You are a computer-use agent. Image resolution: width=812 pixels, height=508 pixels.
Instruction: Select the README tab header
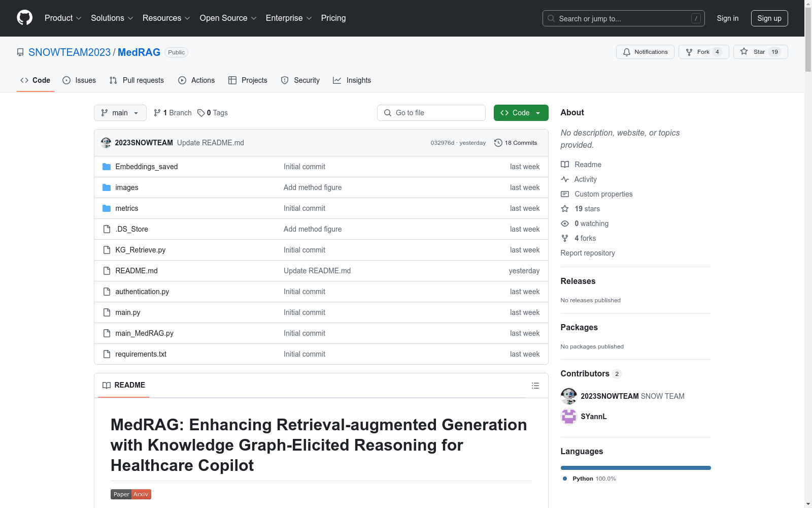coord(124,385)
